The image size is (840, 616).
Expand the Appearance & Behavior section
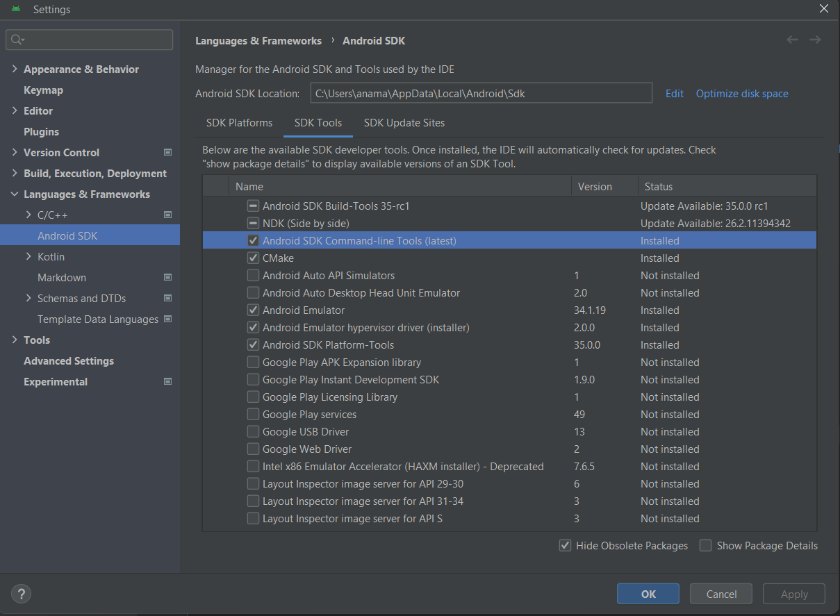pos(15,69)
